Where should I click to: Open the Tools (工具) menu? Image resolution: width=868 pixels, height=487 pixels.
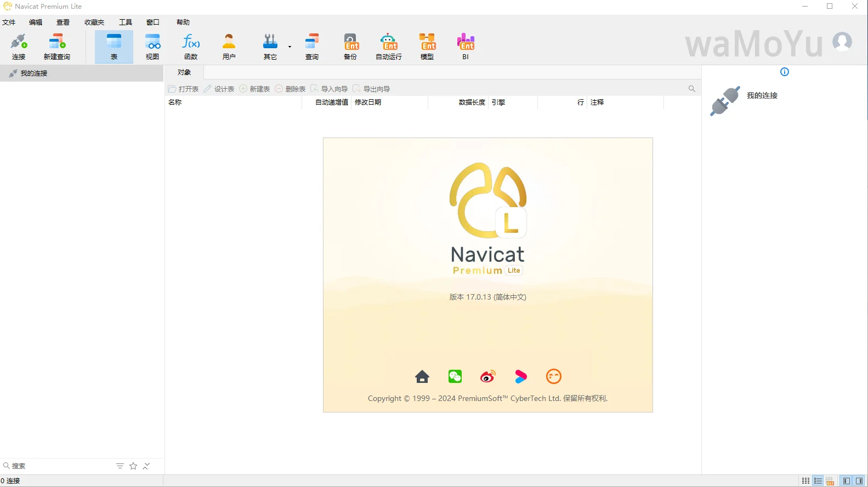(126, 22)
